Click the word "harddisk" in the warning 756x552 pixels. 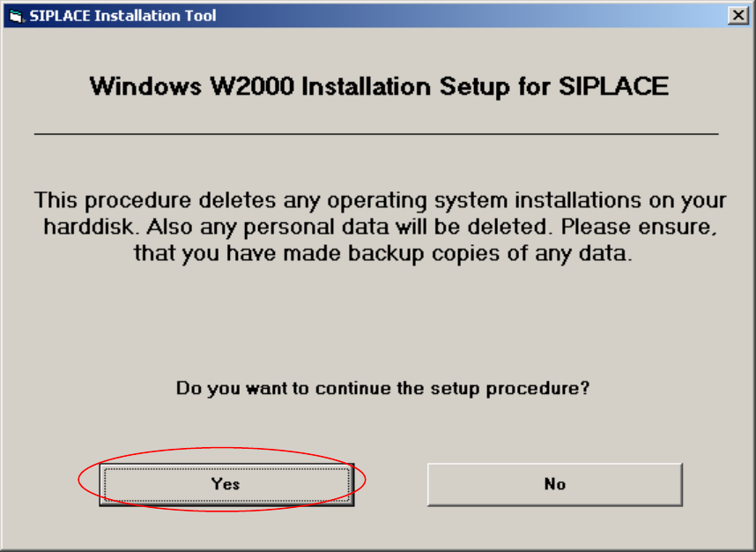point(91,227)
